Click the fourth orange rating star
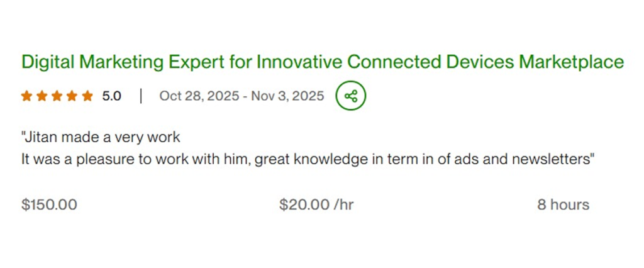 coord(72,96)
